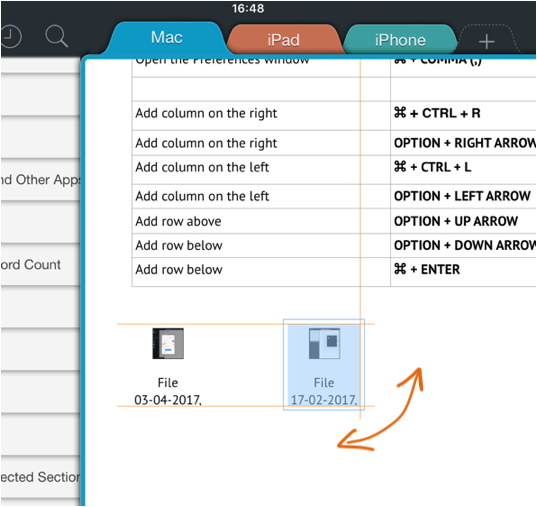Click the 'OPTION + LEFT ARROW' cell
The height and width of the screenshot is (507, 537).
click(463, 196)
